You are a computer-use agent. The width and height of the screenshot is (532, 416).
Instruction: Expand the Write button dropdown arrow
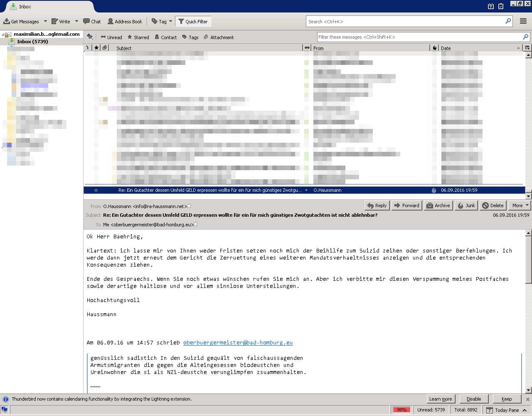(x=76, y=21)
